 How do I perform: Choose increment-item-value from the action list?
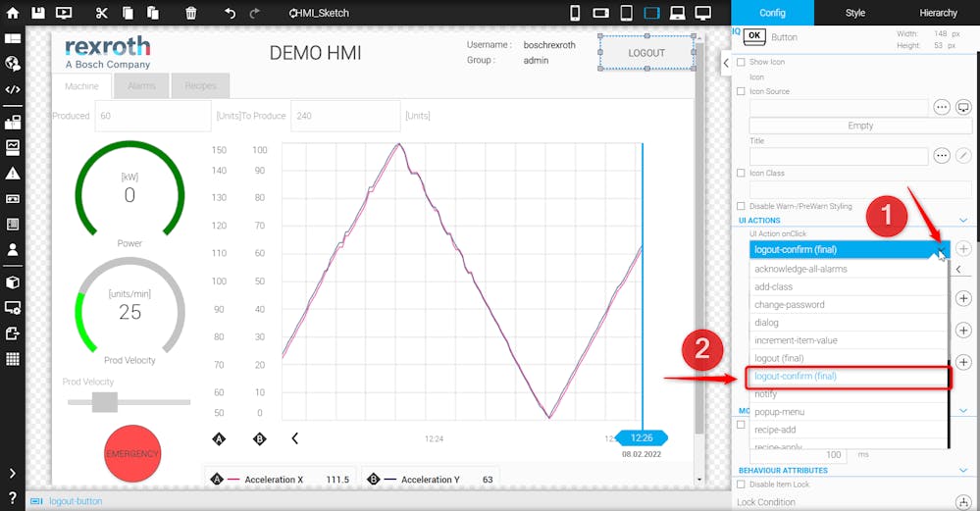(x=849, y=340)
